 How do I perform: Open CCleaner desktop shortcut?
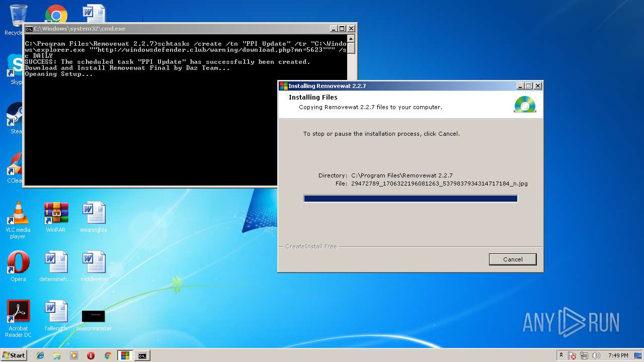(x=15, y=168)
